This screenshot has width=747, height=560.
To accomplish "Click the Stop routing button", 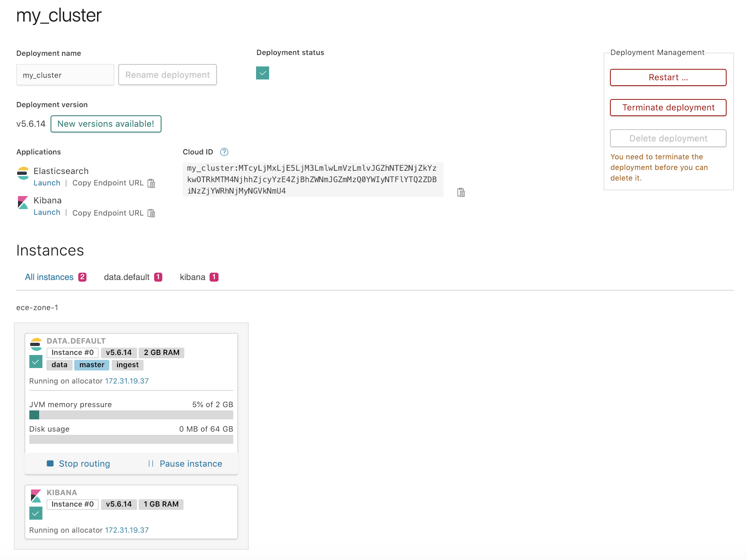I will [78, 464].
